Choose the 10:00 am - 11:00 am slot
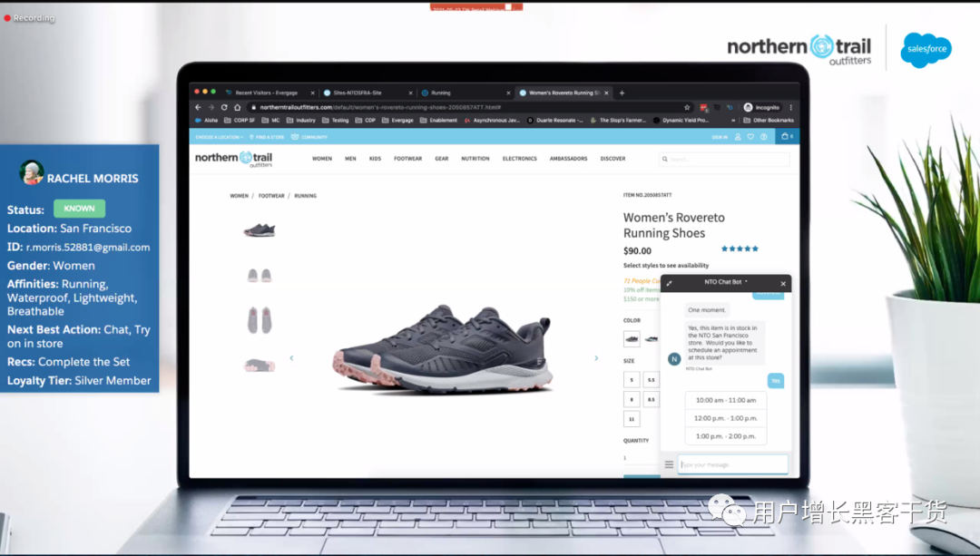This screenshot has height=556, width=980. pos(726,400)
